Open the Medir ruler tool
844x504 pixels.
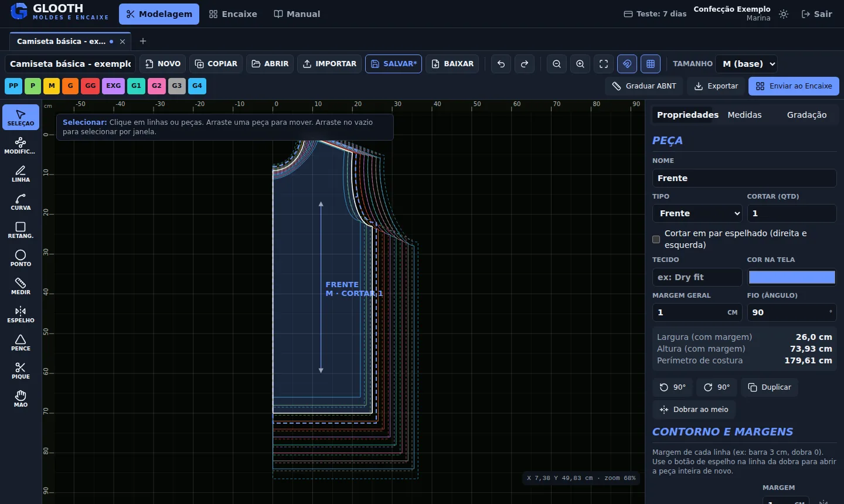(x=21, y=286)
